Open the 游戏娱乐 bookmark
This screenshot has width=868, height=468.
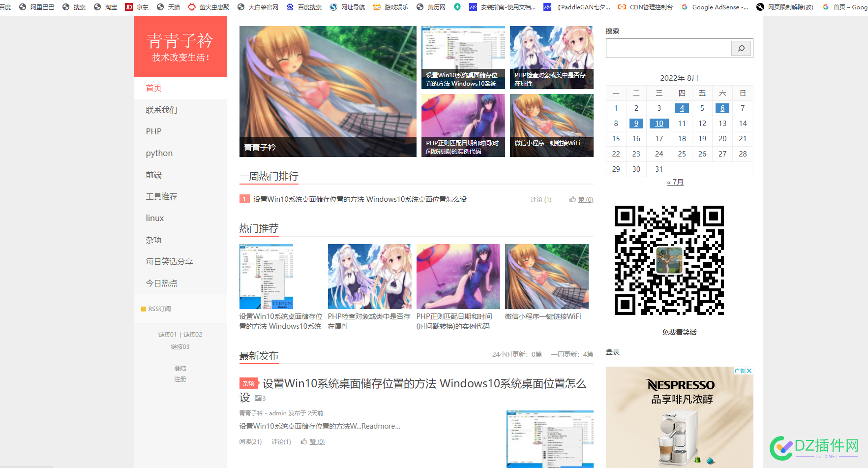[390, 7]
